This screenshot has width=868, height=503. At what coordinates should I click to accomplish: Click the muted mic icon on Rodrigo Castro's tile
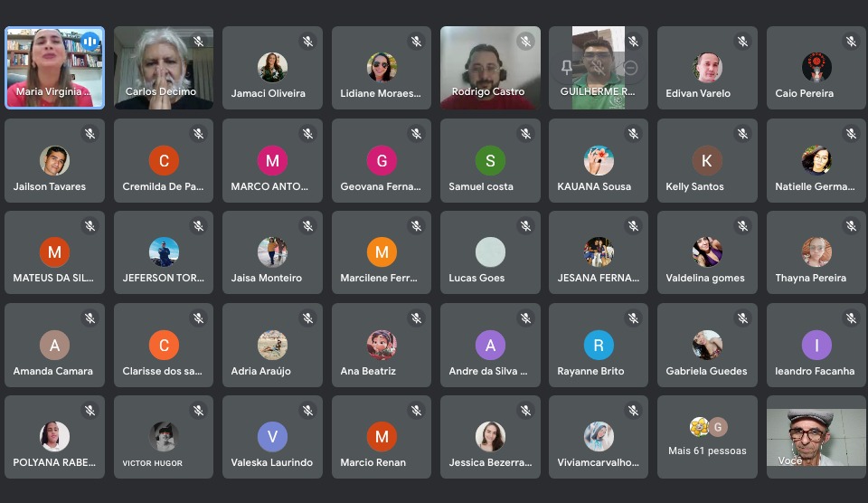point(525,41)
